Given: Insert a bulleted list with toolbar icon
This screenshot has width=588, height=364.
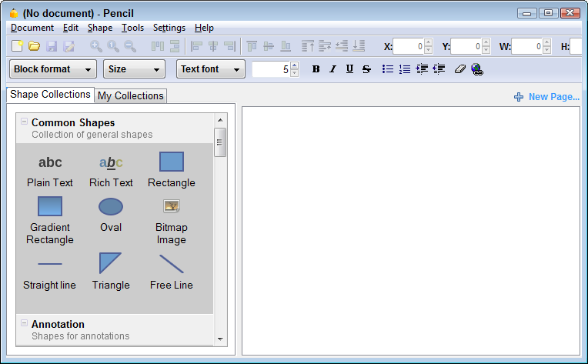Looking at the screenshot, I should [x=388, y=69].
